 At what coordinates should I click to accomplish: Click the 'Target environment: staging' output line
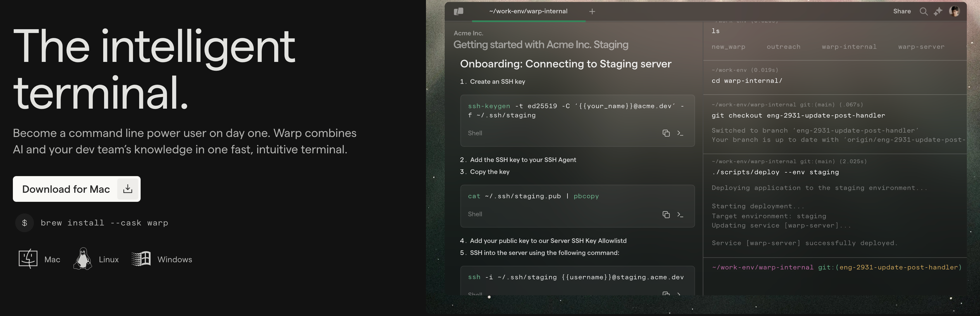pyautogui.click(x=769, y=216)
